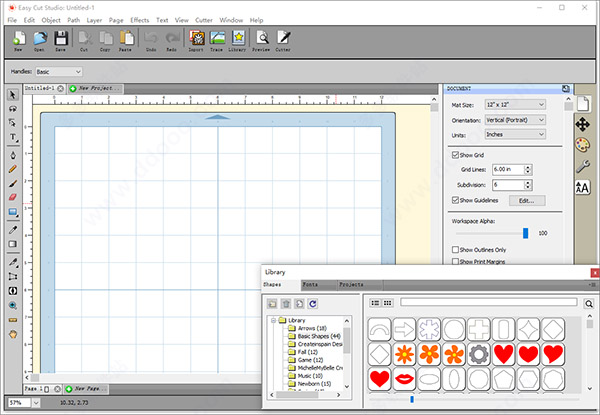Pick the red lips shape thumbnail

pyautogui.click(x=404, y=379)
